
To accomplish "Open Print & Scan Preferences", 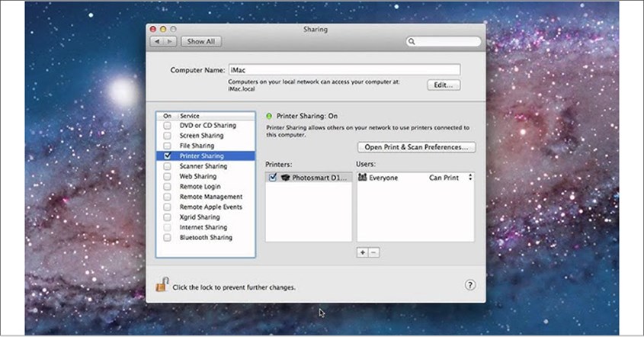I will pyautogui.click(x=416, y=147).
